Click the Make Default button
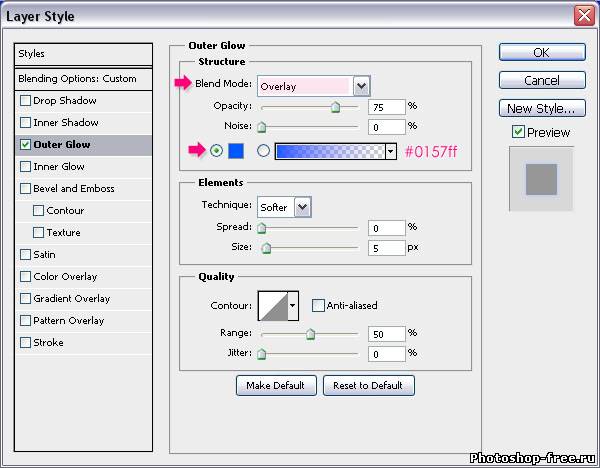 coord(276,385)
